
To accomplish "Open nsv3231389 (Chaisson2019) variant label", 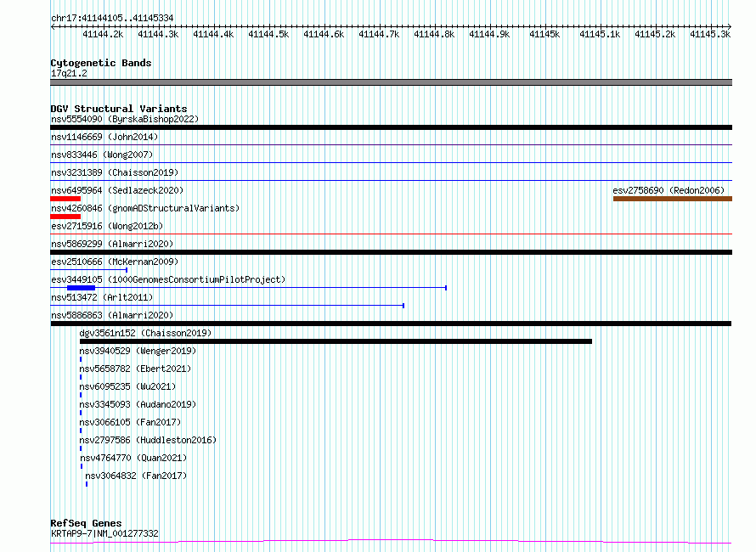I will 115,172.
